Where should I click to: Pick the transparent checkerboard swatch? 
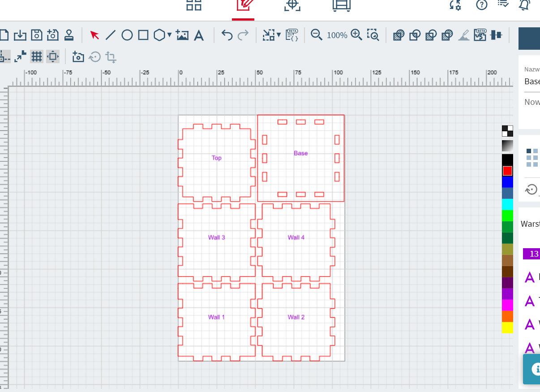point(507,131)
